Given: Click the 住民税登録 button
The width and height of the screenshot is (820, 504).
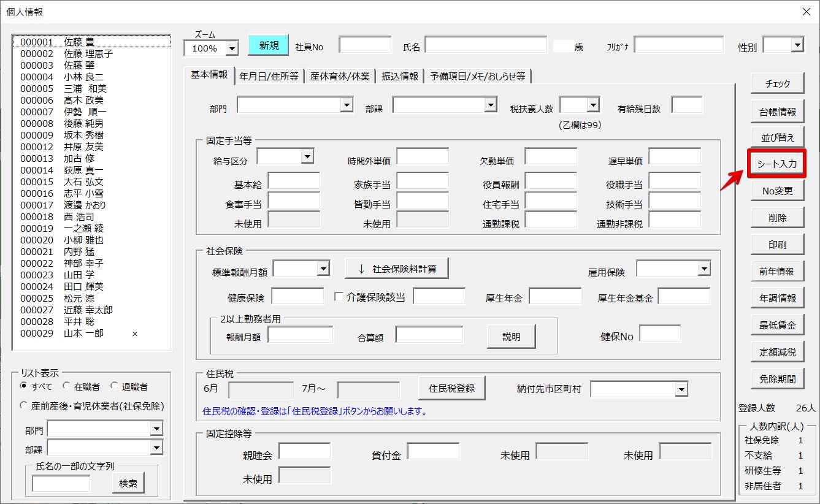Looking at the screenshot, I should [x=451, y=388].
